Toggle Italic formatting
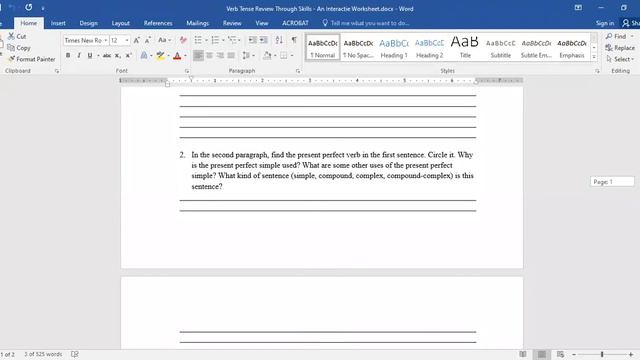The width and height of the screenshot is (640, 360). pyautogui.click(x=79, y=56)
